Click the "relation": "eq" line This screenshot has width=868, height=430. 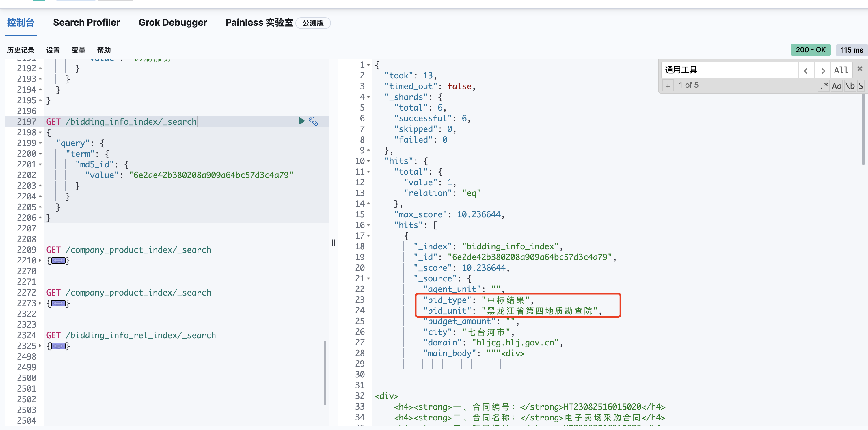click(442, 193)
